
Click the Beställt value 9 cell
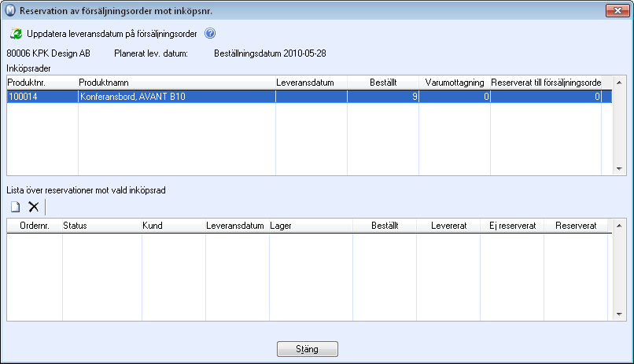[383, 97]
